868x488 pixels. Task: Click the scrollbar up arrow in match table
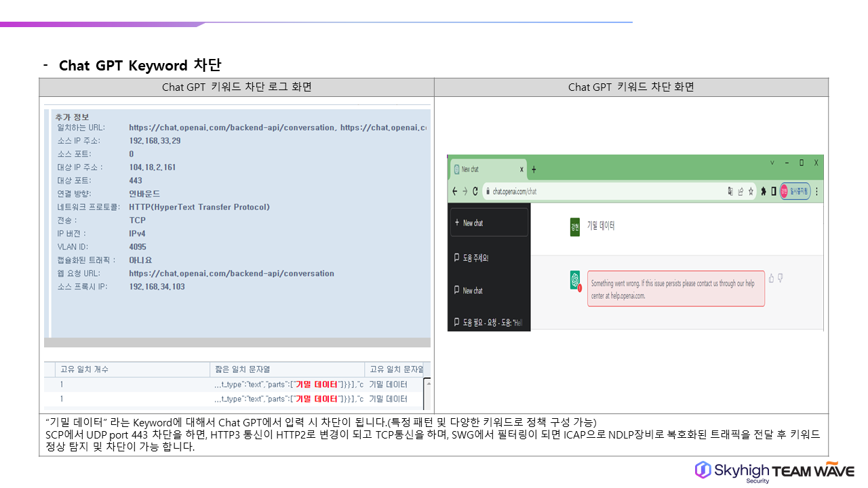coord(427,384)
